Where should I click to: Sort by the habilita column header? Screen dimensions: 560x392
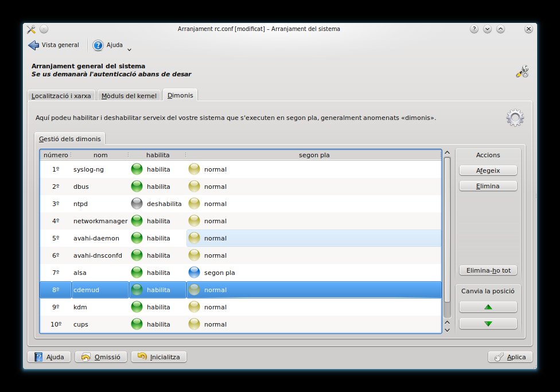tap(158, 155)
